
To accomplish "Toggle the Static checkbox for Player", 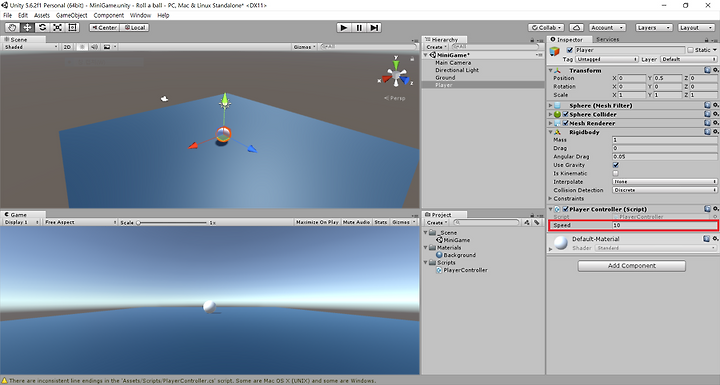I will point(690,50).
